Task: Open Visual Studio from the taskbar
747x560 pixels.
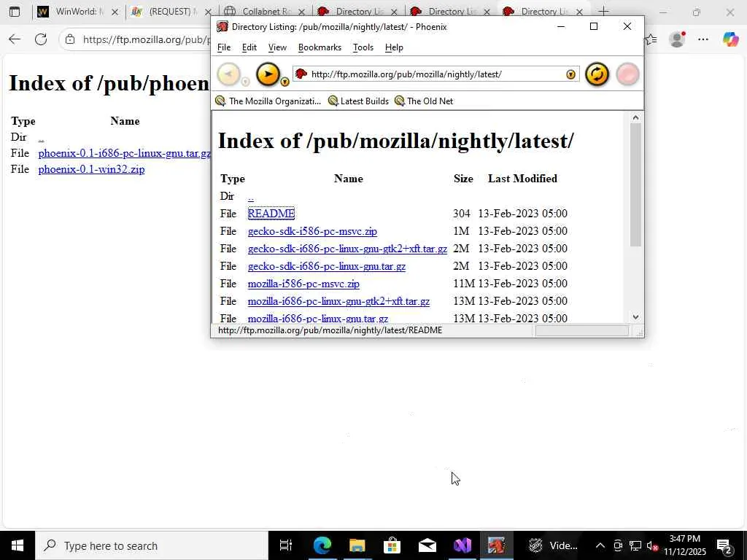Action: click(462, 545)
